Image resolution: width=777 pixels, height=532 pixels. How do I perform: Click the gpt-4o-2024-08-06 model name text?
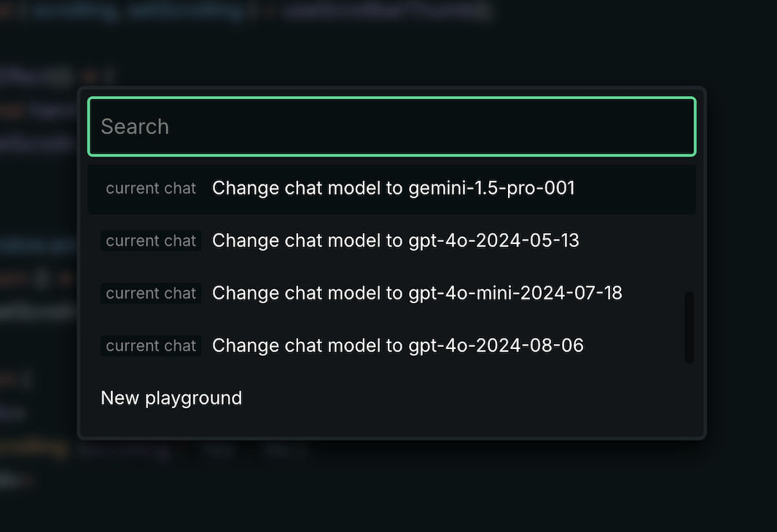pos(496,346)
